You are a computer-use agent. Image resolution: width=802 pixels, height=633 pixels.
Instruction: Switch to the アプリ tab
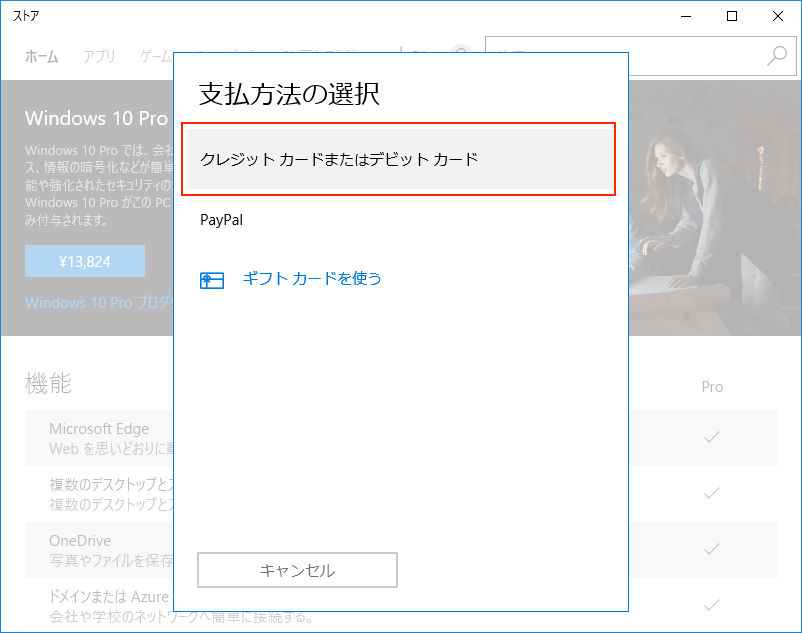tap(99, 56)
